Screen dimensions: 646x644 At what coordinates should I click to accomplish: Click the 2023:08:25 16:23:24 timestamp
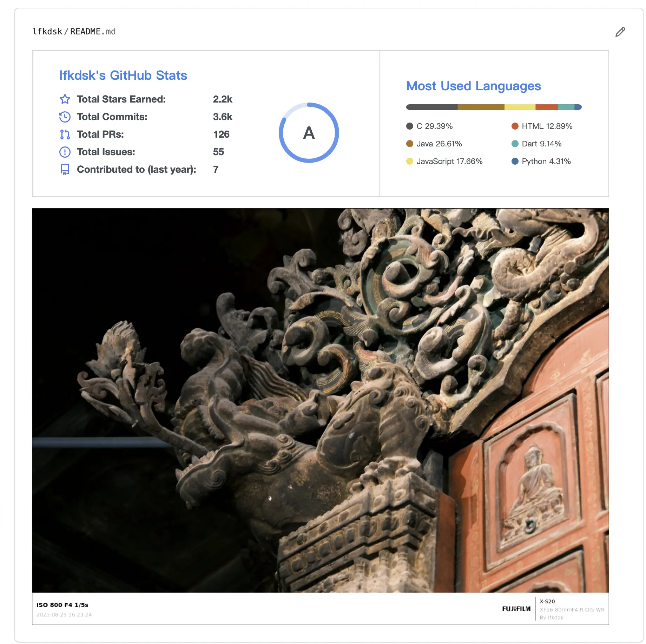click(64, 615)
